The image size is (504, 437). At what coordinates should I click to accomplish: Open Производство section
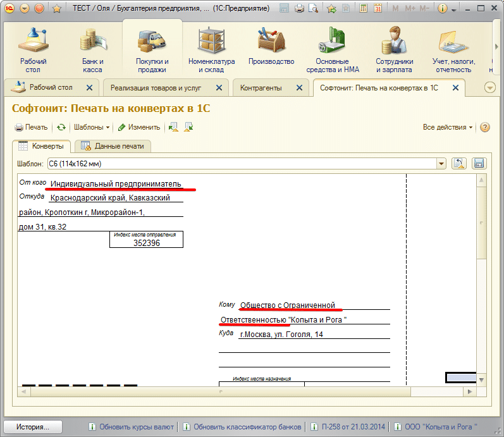[x=271, y=47]
